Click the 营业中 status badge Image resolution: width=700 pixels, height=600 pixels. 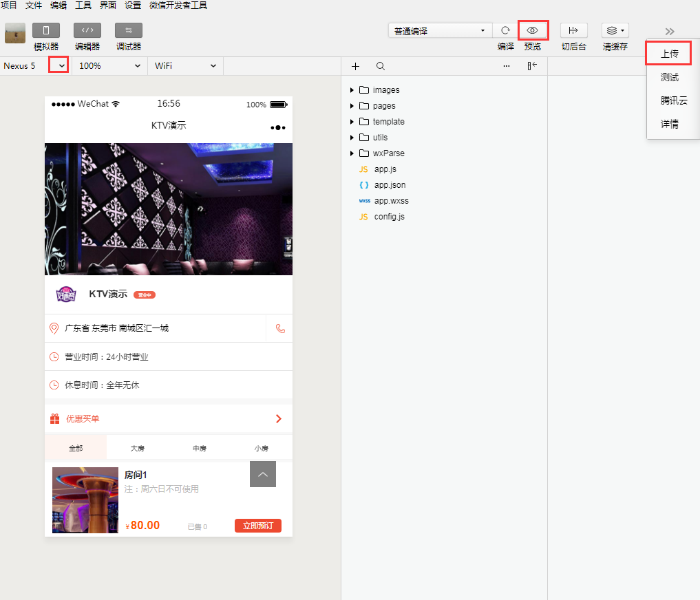click(144, 295)
